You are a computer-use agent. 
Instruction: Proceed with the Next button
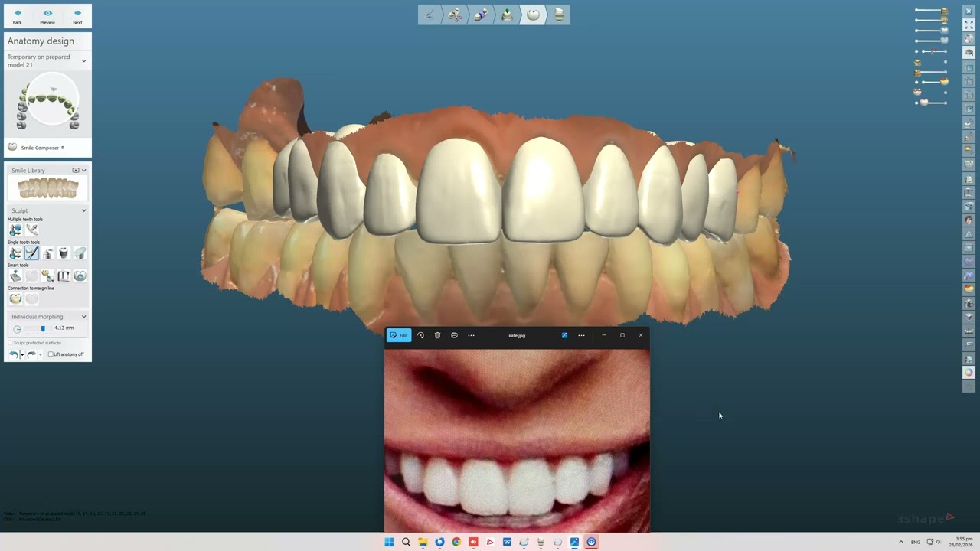click(77, 16)
